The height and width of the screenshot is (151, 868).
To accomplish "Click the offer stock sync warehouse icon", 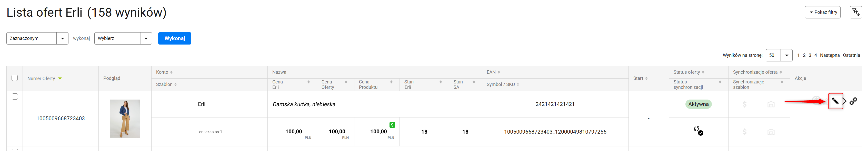I will (x=771, y=104).
